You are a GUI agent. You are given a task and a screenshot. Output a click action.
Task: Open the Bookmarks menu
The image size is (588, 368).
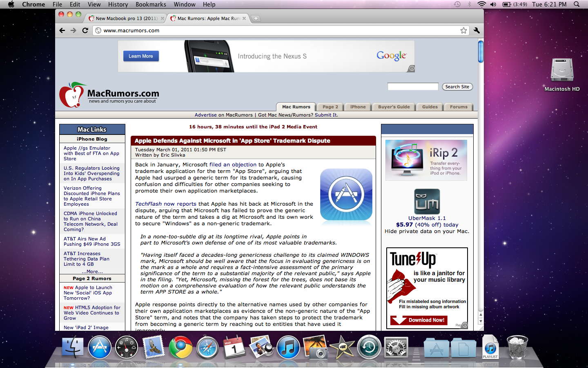(x=151, y=4)
